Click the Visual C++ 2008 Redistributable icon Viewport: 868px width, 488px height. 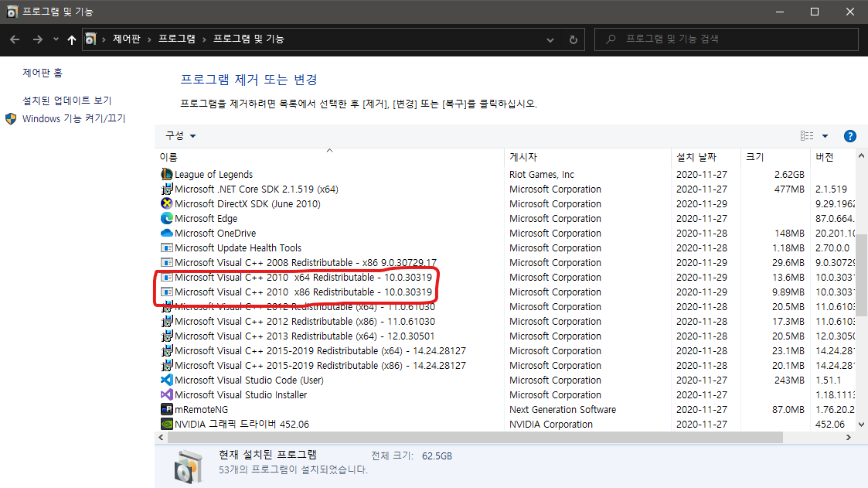coord(167,262)
